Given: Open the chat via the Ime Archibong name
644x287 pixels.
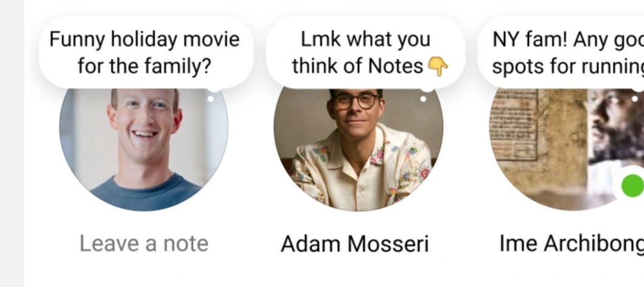Looking at the screenshot, I should coord(572,244).
